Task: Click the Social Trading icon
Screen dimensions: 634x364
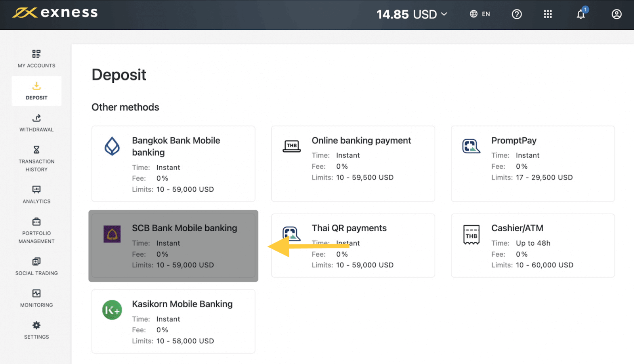Action: [x=36, y=261]
